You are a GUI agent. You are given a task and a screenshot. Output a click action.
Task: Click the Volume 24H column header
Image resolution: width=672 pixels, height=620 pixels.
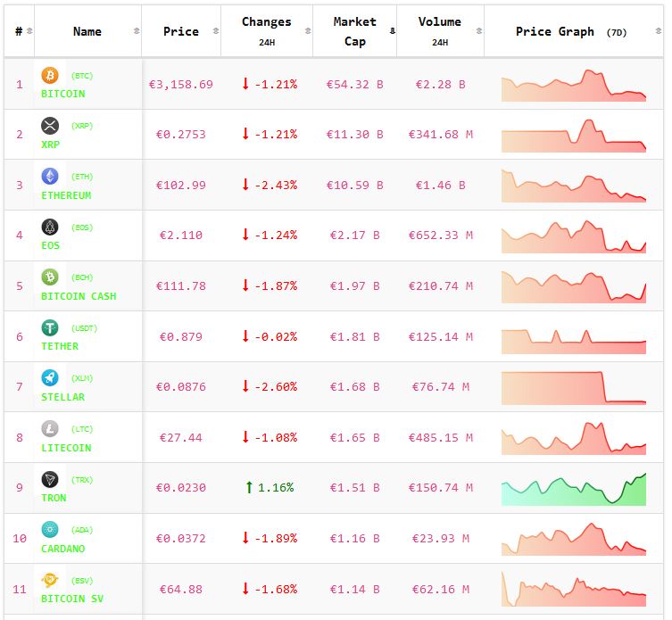[x=439, y=31]
